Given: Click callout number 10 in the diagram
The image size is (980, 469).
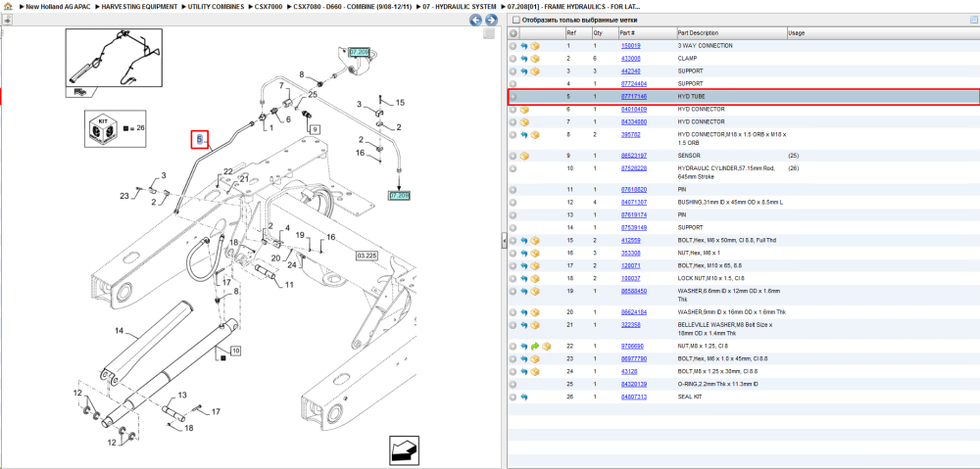Looking at the screenshot, I should point(235,351).
